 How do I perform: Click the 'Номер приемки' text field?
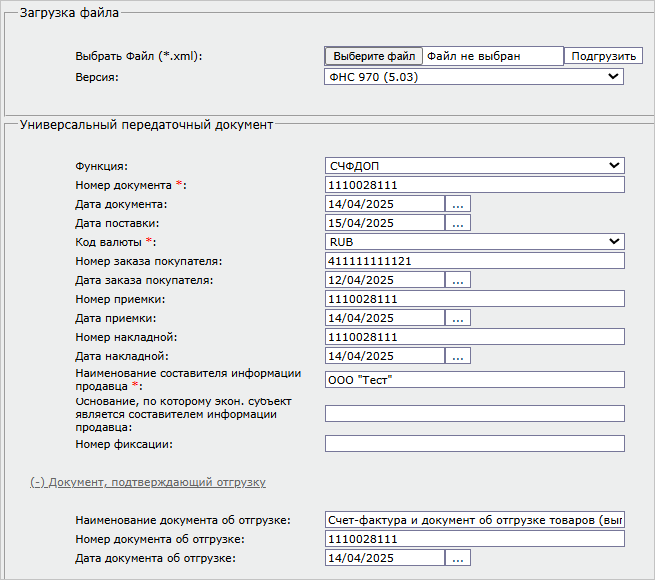(x=474, y=299)
